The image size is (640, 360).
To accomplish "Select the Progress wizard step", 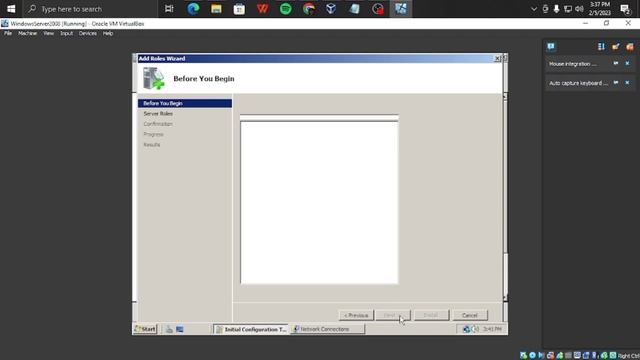I will tap(153, 134).
